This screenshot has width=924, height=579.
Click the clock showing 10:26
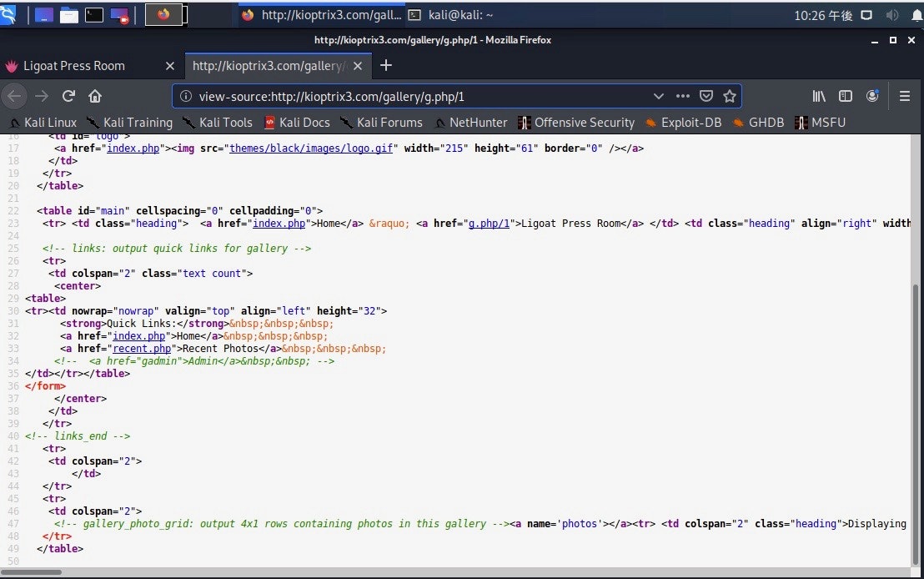(x=822, y=15)
